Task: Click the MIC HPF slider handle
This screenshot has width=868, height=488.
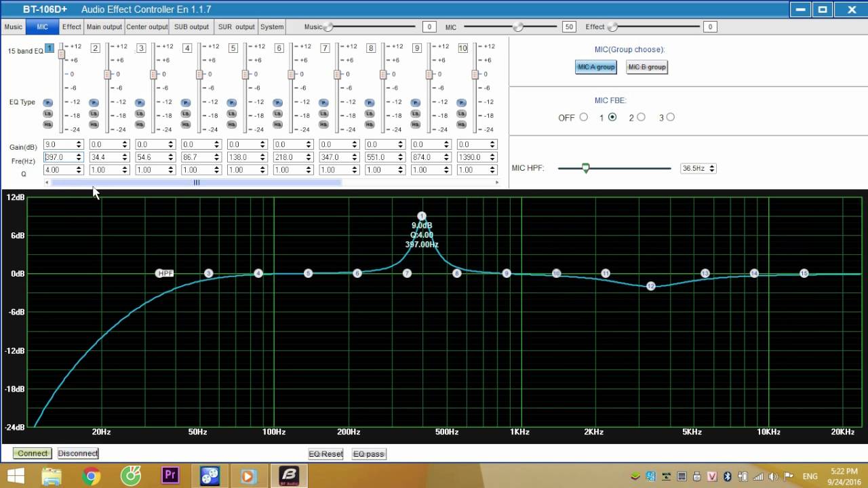Action: click(586, 168)
